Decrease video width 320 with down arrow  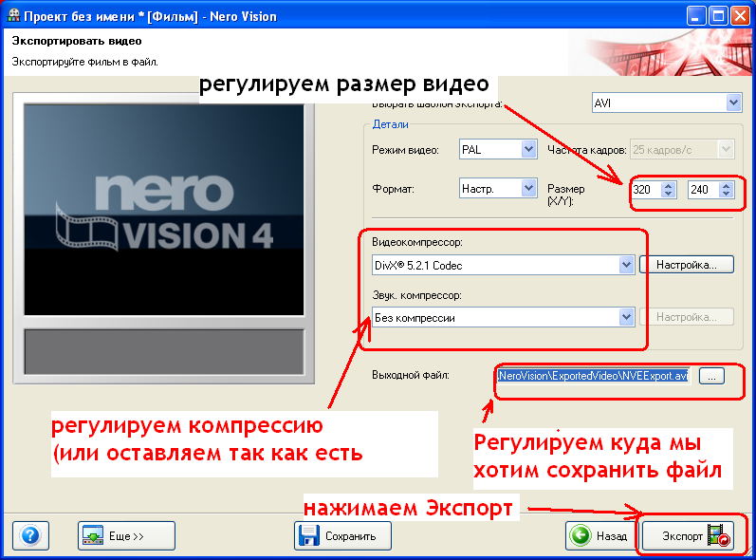[668, 193]
